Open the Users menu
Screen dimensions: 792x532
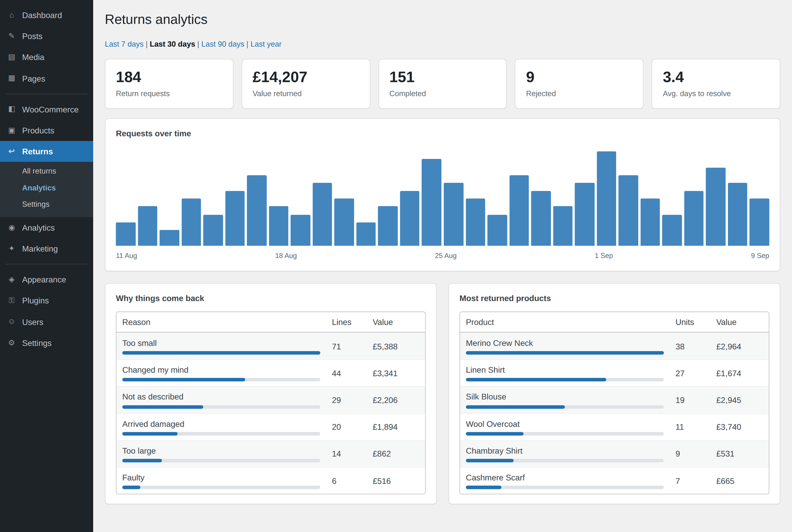coord(47,322)
